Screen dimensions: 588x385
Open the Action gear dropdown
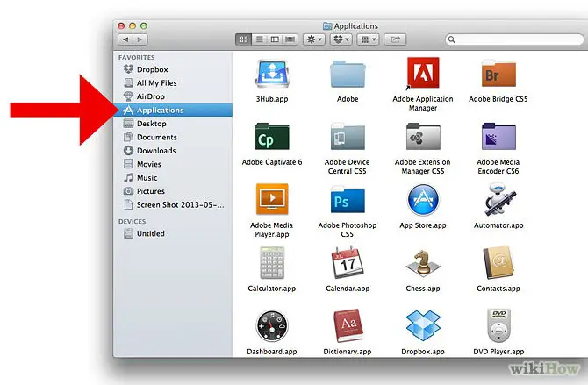coord(314,39)
